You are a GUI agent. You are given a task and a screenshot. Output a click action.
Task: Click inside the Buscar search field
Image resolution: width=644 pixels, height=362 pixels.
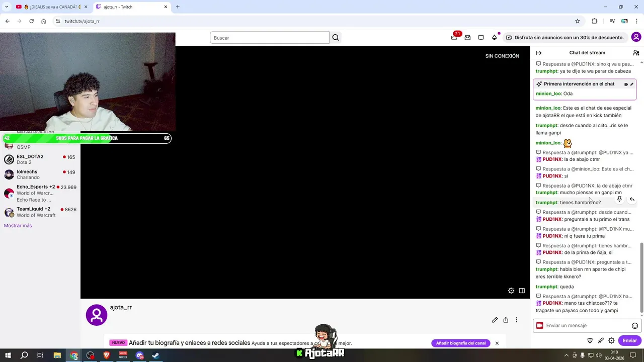(270, 38)
